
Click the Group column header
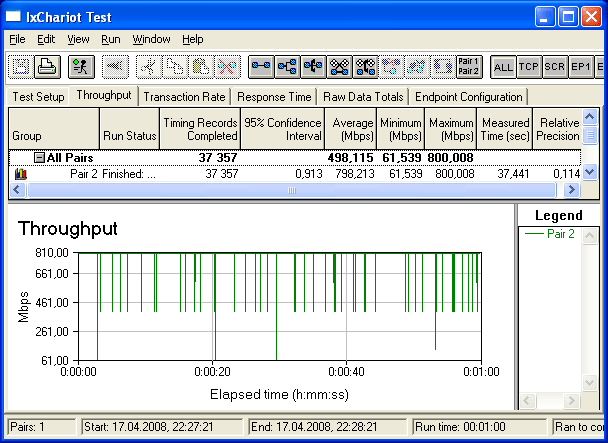54,129
